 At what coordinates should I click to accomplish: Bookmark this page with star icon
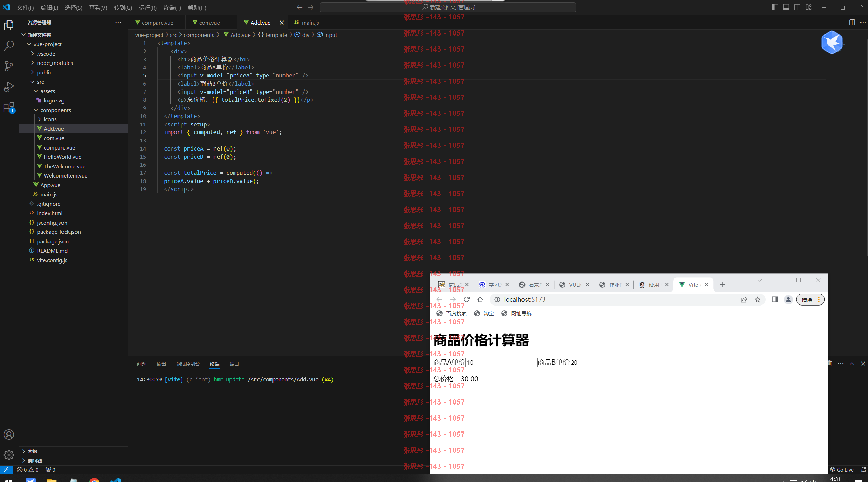click(x=758, y=299)
